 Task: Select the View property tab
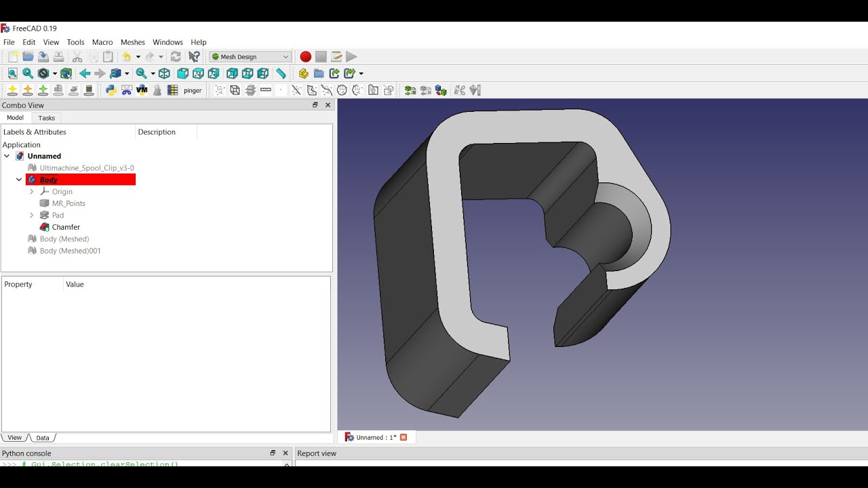point(14,438)
